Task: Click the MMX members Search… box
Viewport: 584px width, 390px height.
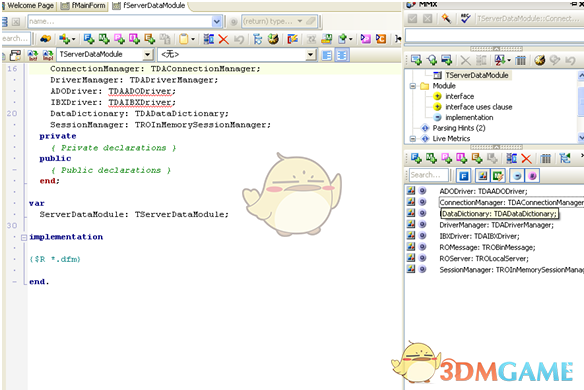Action: tap(428, 175)
